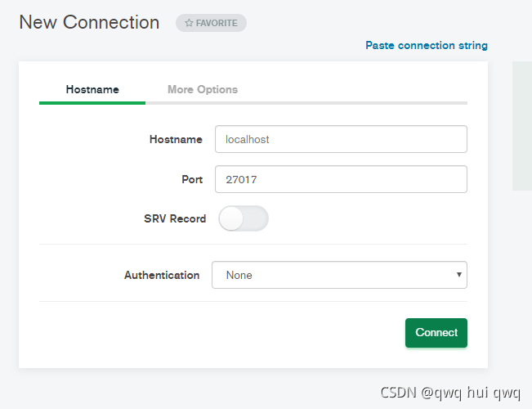Expand the Authentication dropdown set to None

coord(339,275)
